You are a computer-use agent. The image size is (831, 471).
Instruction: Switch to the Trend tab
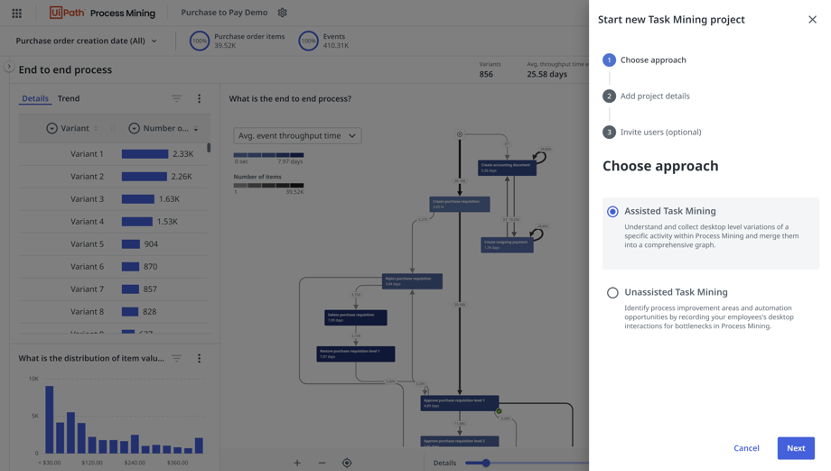68,99
